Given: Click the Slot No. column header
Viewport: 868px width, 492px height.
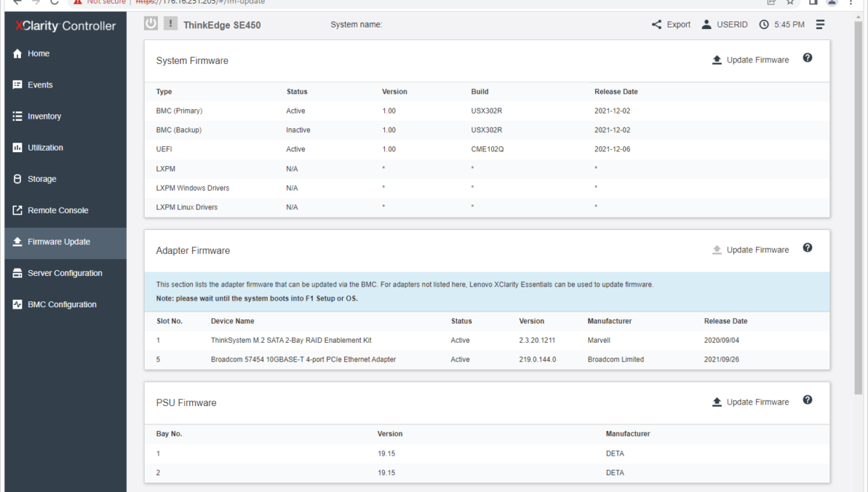Looking at the screenshot, I should coord(169,321).
